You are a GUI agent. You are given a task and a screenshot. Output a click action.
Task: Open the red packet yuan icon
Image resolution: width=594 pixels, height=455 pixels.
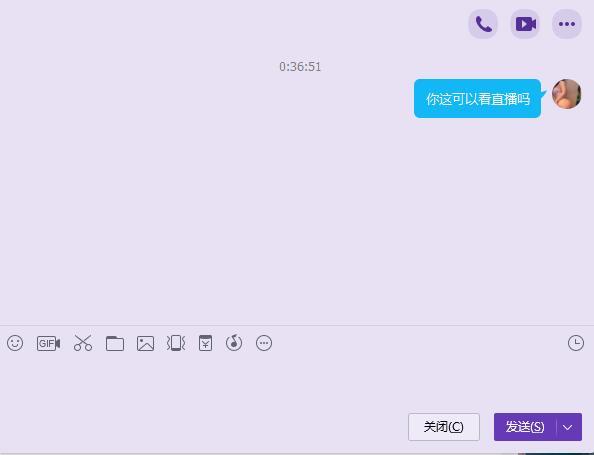[x=205, y=343]
